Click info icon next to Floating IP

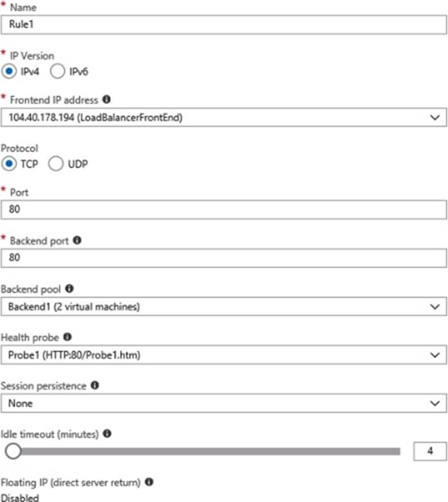coord(149,482)
